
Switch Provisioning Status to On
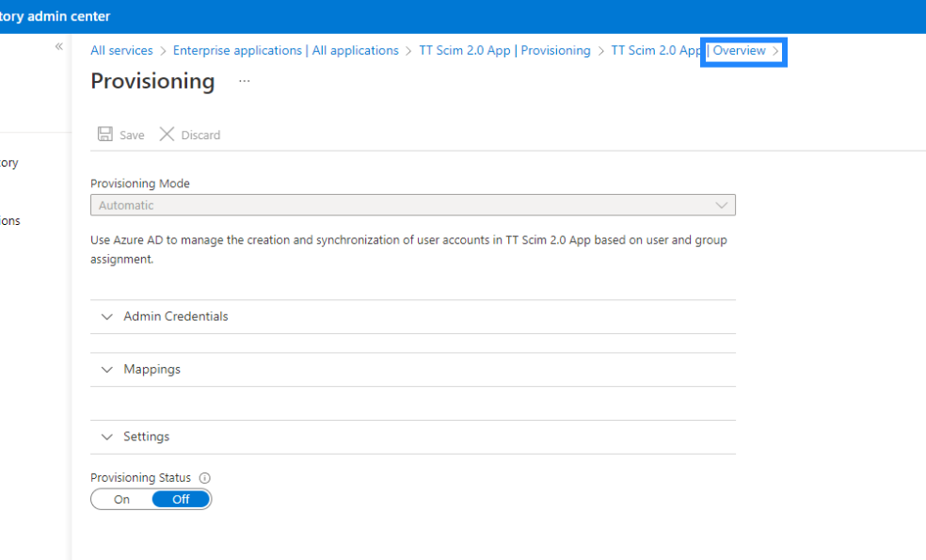(x=121, y=499)
